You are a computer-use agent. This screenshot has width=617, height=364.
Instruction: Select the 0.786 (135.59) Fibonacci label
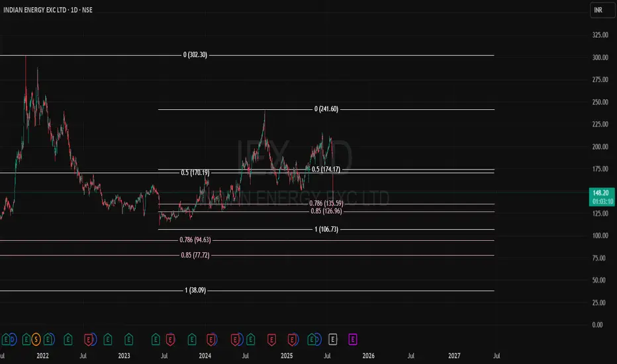326,203
